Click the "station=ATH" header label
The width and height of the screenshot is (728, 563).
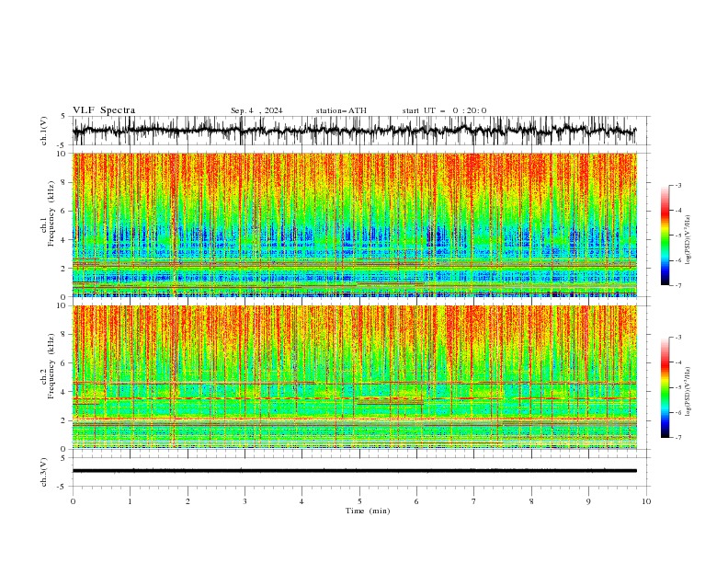(x=341, y=110)
